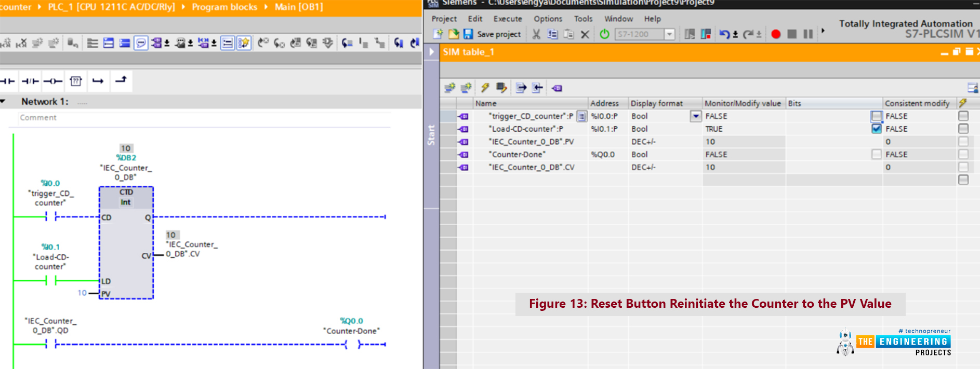Click the export arrow icon in SIM table toolbar
980x369 pixels.
pyautogui.click(x=521, y=88)
